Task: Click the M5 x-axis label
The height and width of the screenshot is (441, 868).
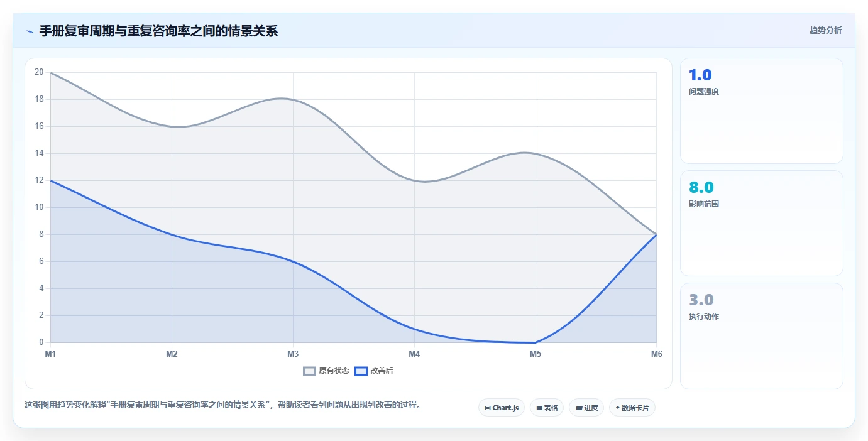Action: click(x=536, y=354)
